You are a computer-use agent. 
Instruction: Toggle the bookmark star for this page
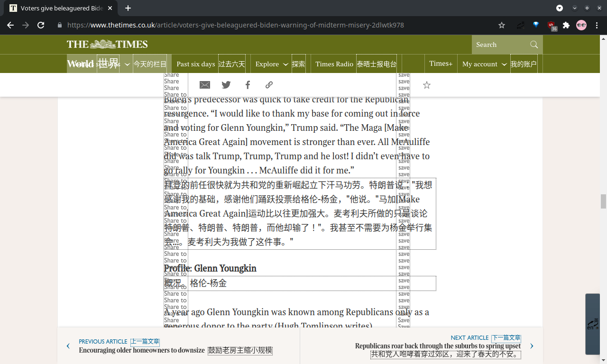tap(501, 25)
